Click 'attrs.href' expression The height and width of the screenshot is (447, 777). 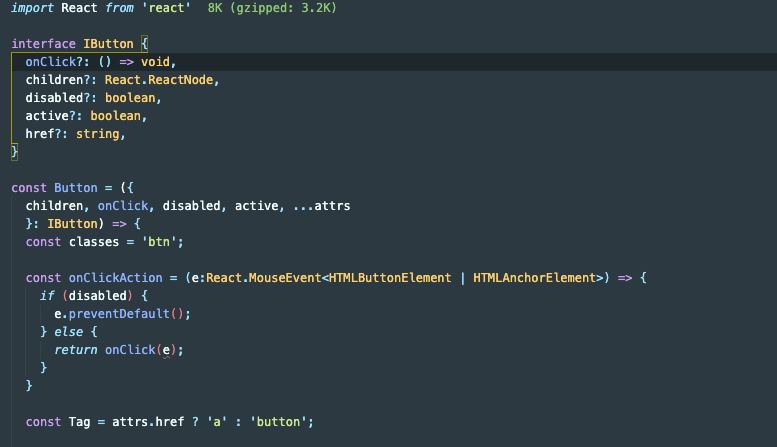pos(148,422)
